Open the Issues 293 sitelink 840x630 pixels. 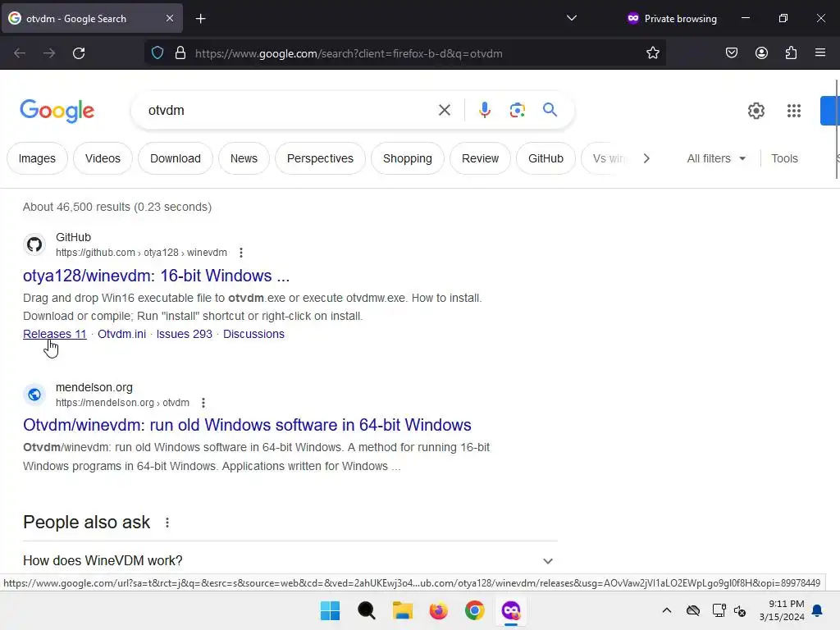185,334
